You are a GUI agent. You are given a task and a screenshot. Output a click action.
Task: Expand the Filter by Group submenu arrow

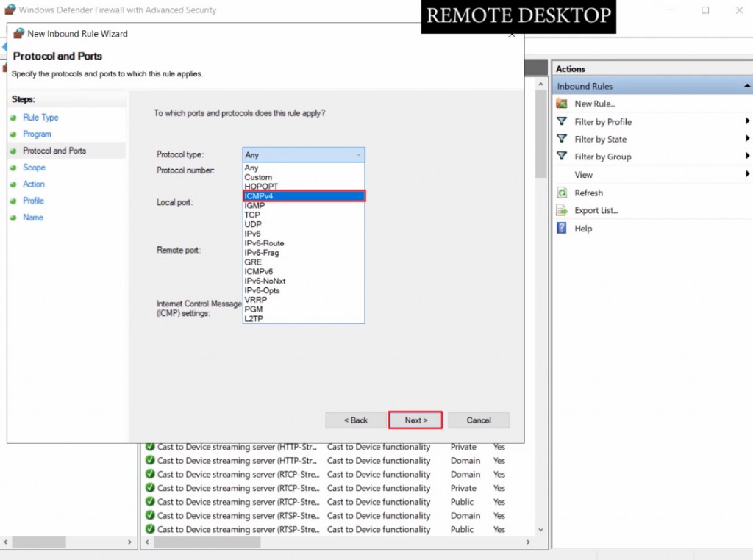[747, 156]
